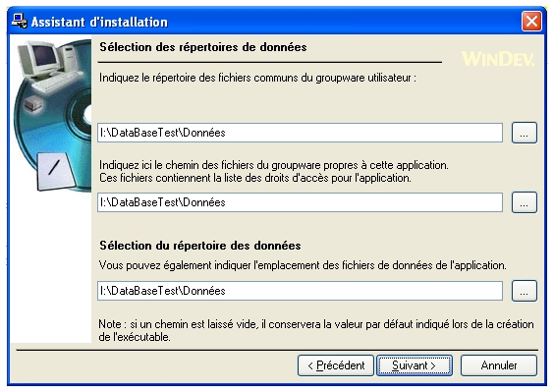This screenshot has width=554, height=392.
Task: Go back with the Précédent button
Action: (336, 365)
